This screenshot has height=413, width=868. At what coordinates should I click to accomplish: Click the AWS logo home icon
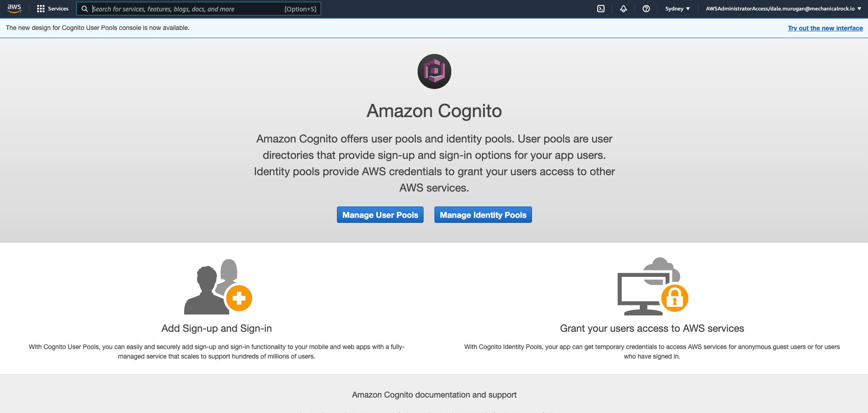tap(14, 9)
